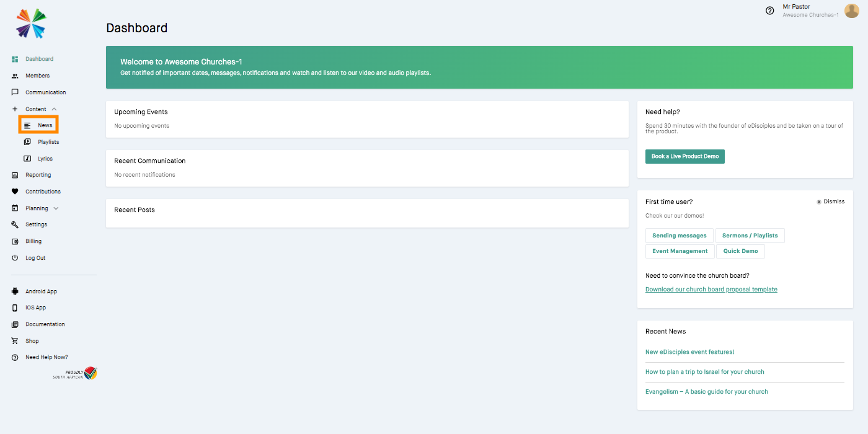Open the Reporting section
The width and height of the screenshot is (868, 434).
(x=37, y=174)
